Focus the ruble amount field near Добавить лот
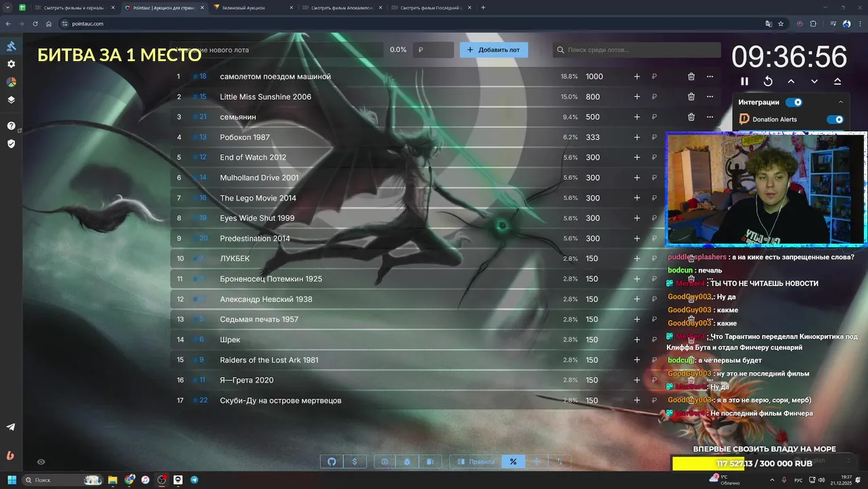Image resolution: width=868 pixels, height=489 pixels. (434, 50)
